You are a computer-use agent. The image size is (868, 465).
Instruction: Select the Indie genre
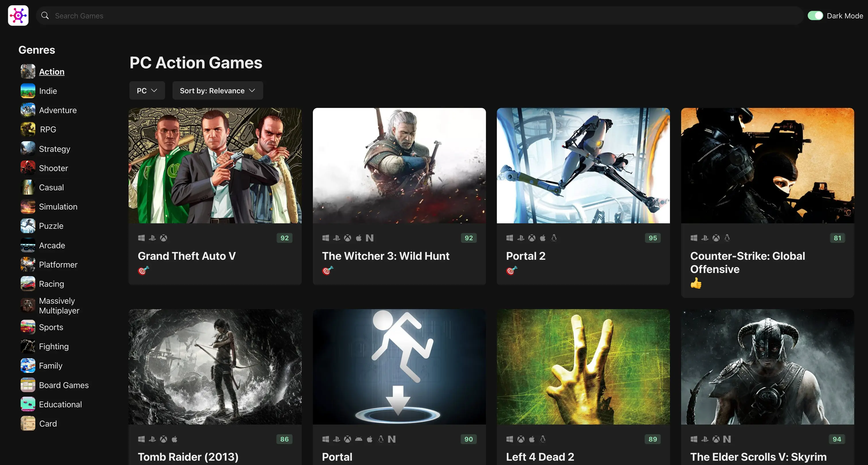[x=48, y=91]
